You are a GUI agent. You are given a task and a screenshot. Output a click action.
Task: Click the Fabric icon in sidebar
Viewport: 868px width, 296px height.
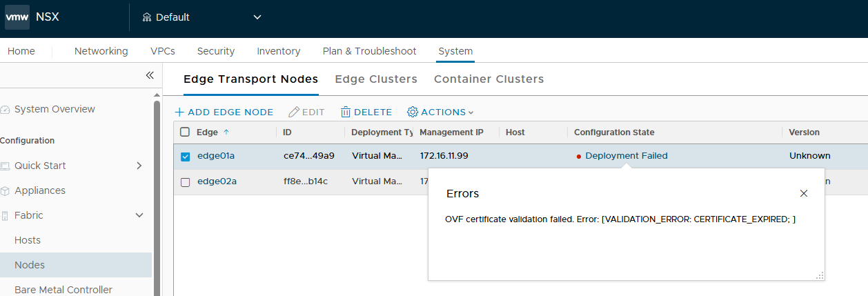(6, 215)
